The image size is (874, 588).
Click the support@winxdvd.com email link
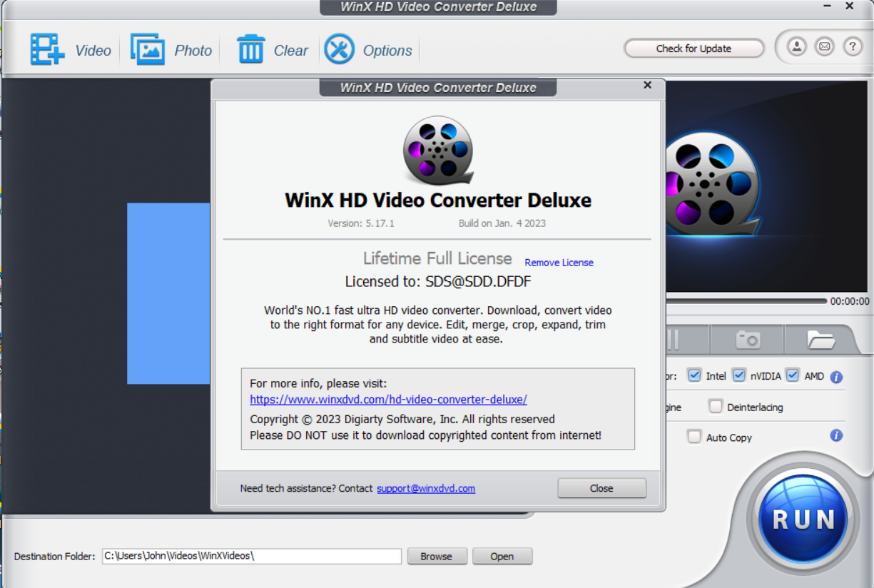click(426, 489)
